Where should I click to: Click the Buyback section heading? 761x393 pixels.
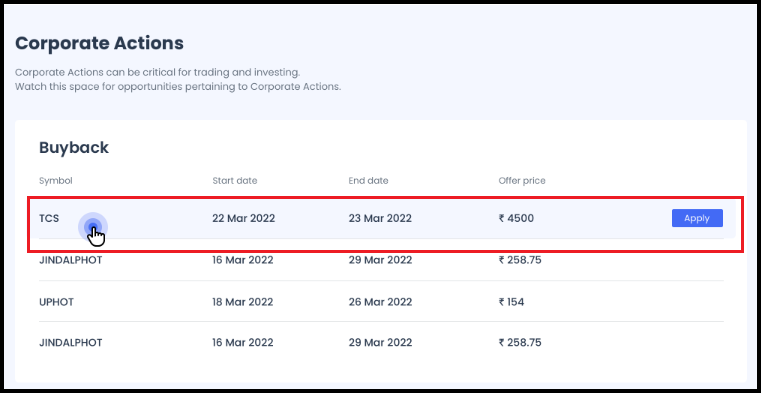click(74, 148)
